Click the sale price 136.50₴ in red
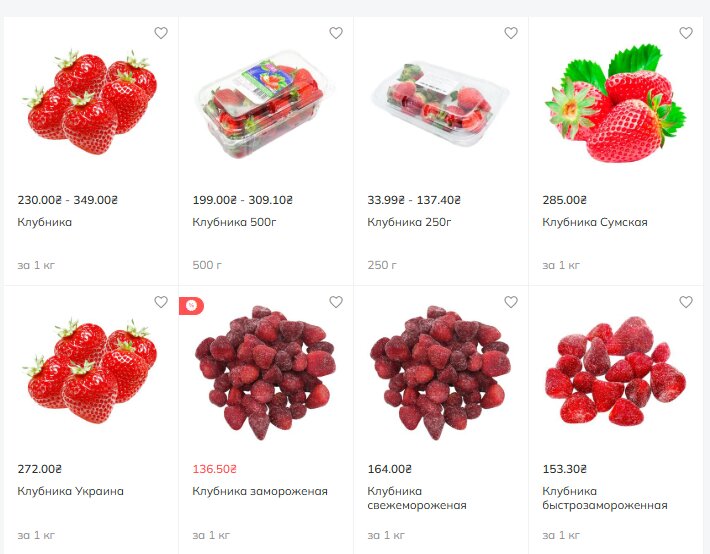 [215, 469]
